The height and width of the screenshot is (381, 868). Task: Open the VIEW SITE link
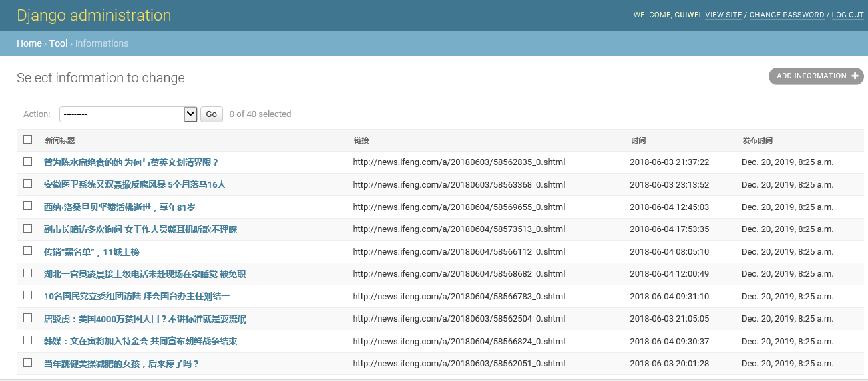pos(724,15)
